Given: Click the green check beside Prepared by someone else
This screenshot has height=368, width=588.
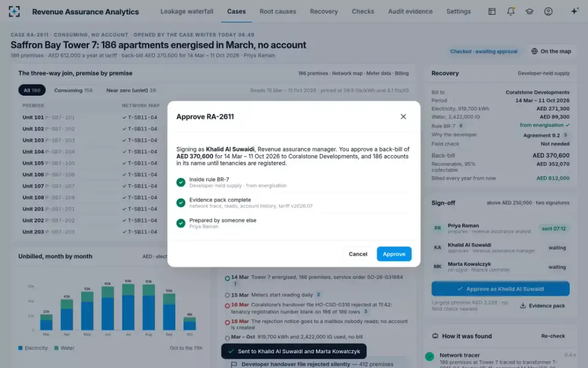Looking at the screenshot, I should point(181,223).
